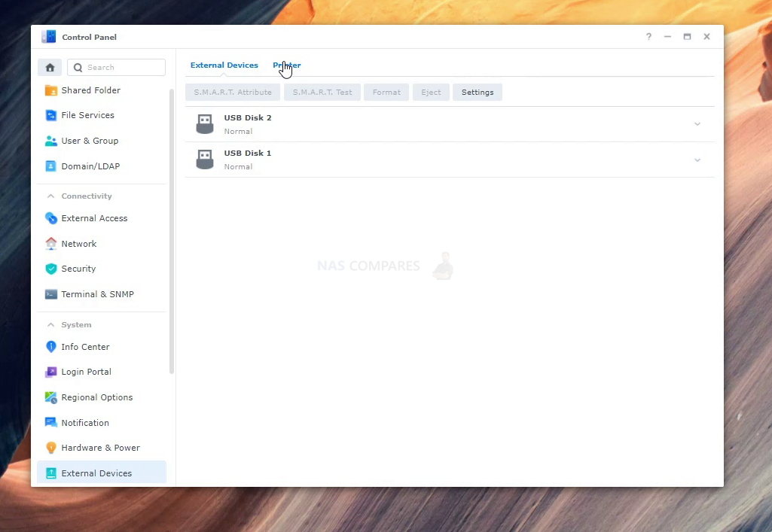Click the Notification icon

click(x=50, y=422)
